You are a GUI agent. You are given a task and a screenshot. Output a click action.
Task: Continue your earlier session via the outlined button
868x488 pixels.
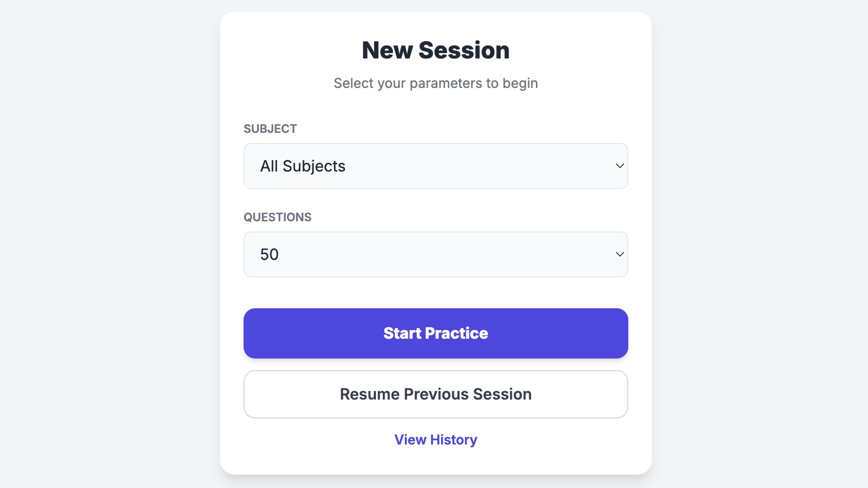435,394
